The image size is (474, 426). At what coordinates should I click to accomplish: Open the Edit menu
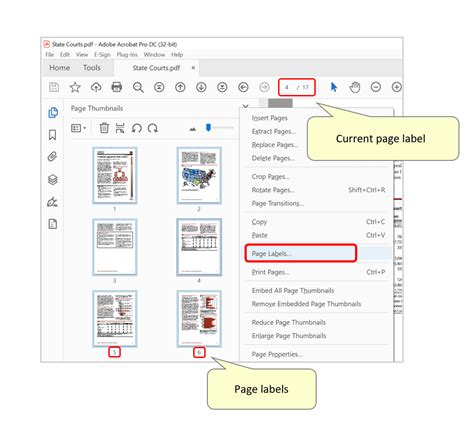(x=65, y=55)
